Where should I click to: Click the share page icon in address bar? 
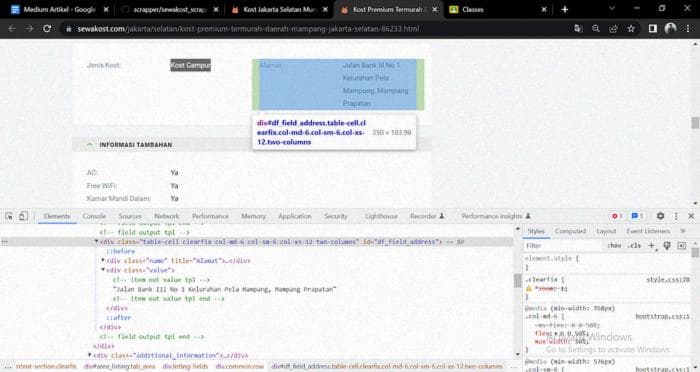pyautogui.click(x=613, y=29)
